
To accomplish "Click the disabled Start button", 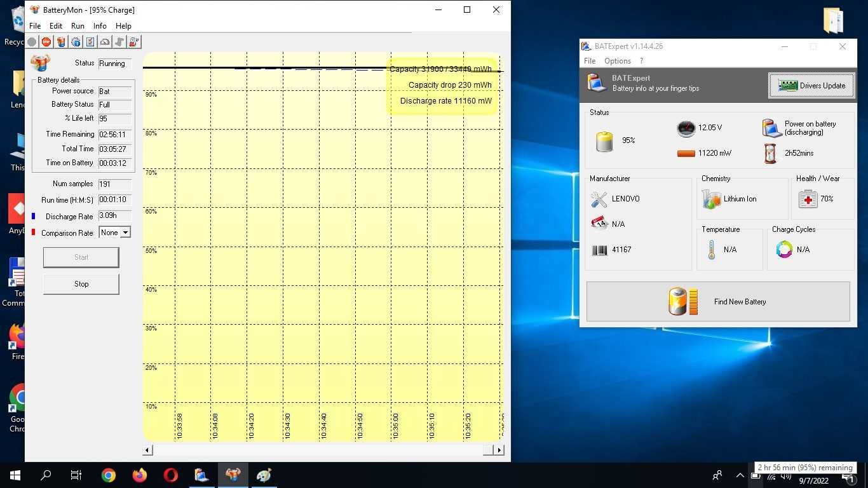I will click(x=81, y=257).
